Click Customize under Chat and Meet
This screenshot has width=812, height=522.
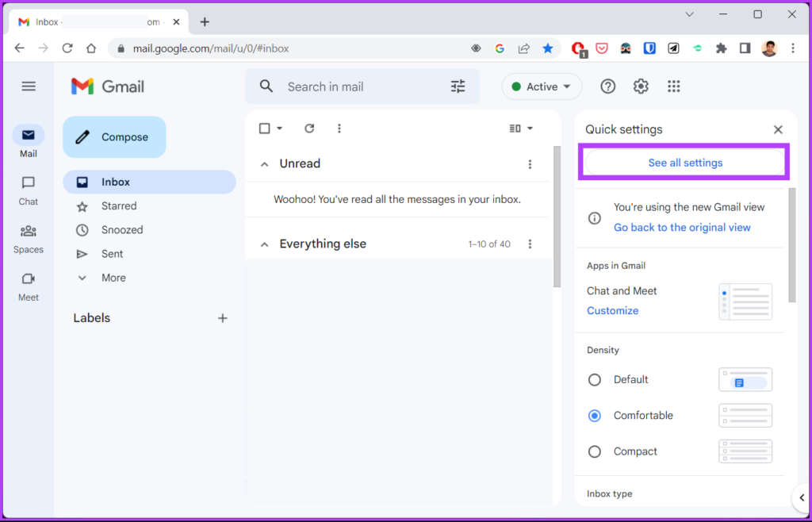(x=613, y=311)
